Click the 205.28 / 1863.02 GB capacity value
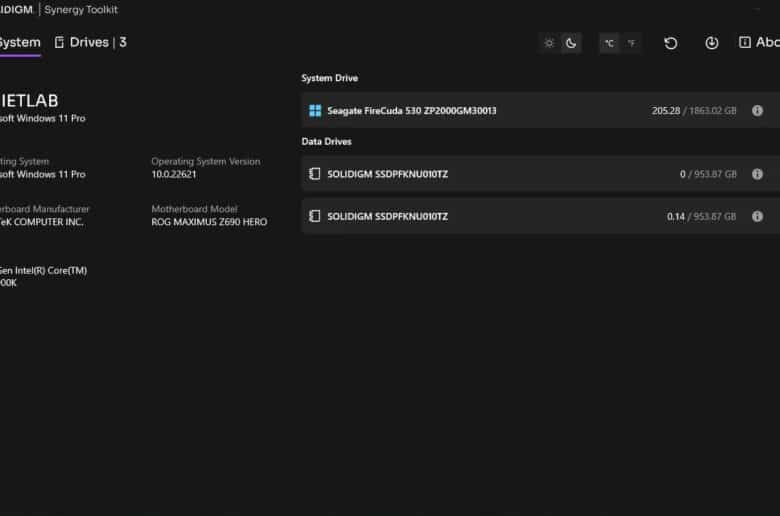 click(694, 111)
